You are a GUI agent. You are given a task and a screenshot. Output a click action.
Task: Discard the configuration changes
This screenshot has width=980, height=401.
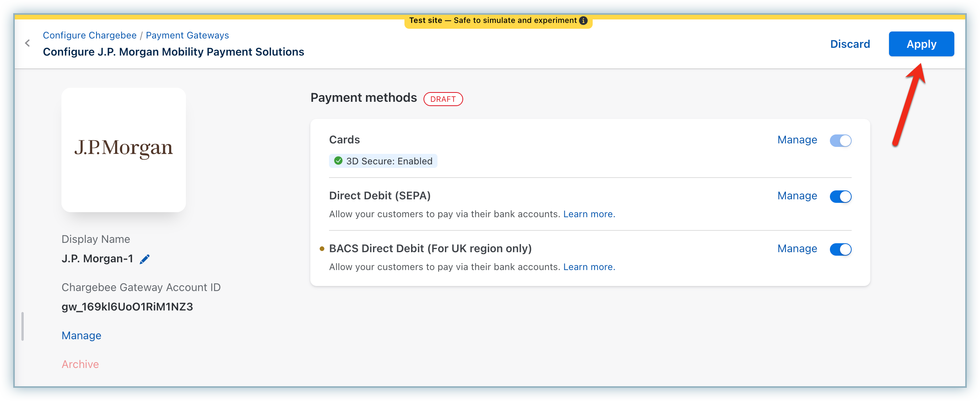(x=850, y=44)
